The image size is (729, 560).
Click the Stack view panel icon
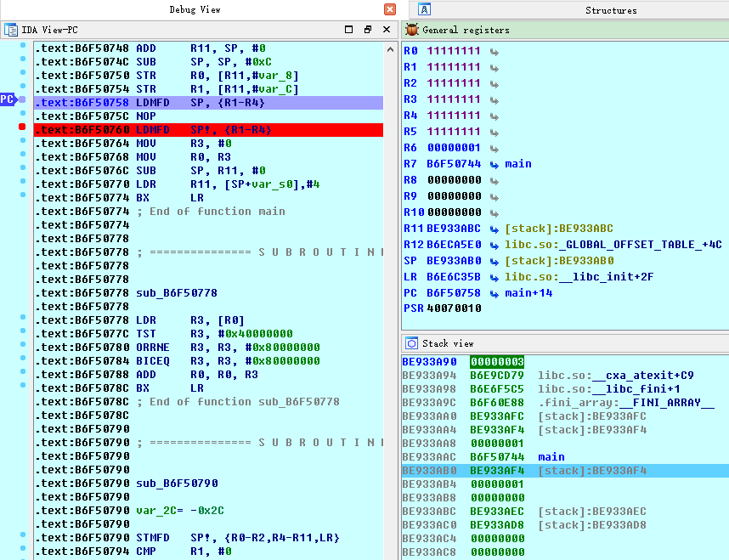pyautogui.click(x=411, y=343)
